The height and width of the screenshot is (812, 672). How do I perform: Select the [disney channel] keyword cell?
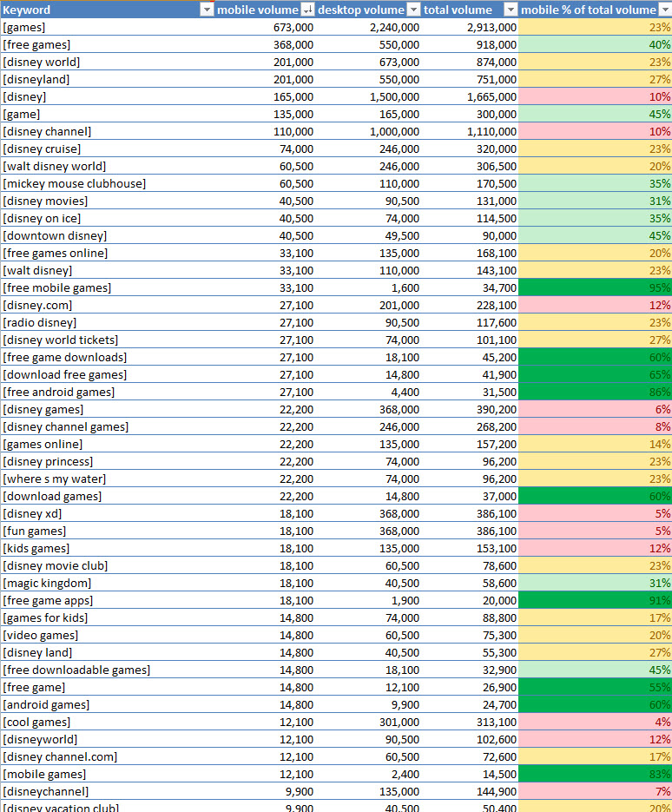point(107,131)
